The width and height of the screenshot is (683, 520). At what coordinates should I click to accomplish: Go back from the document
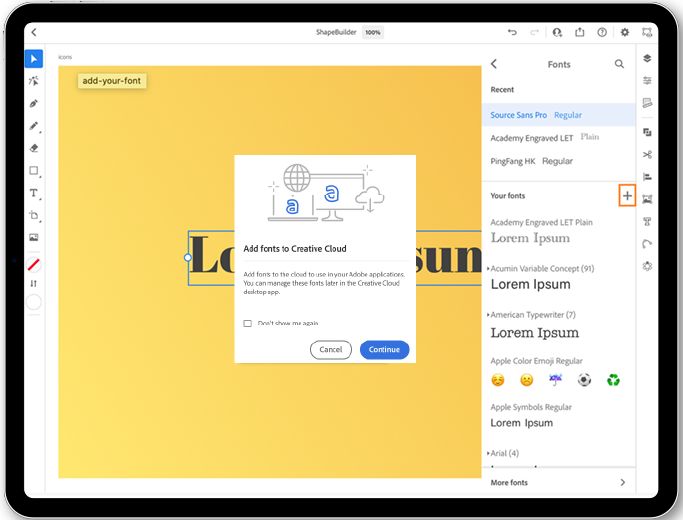point(34,32)
